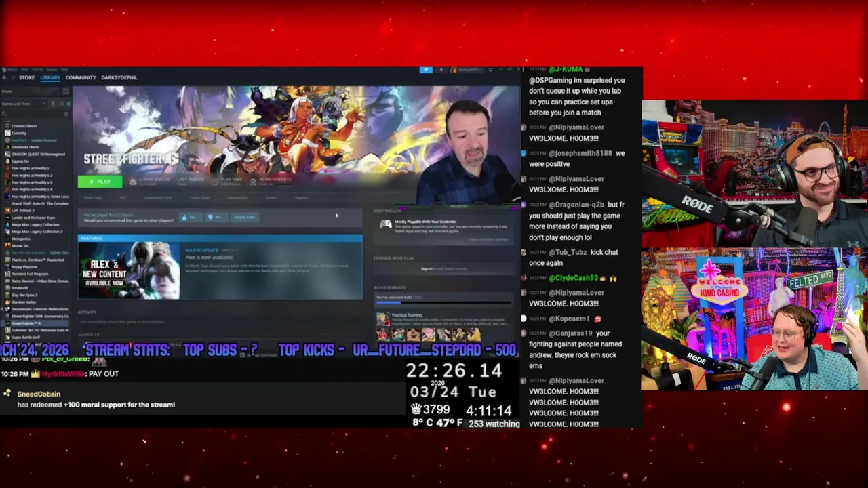Toggle the recent activity clock filter icon

click(x=62, y=104)
